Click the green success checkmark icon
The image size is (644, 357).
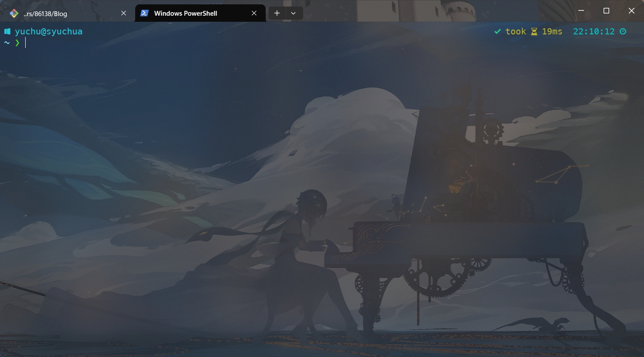[497, 31]
